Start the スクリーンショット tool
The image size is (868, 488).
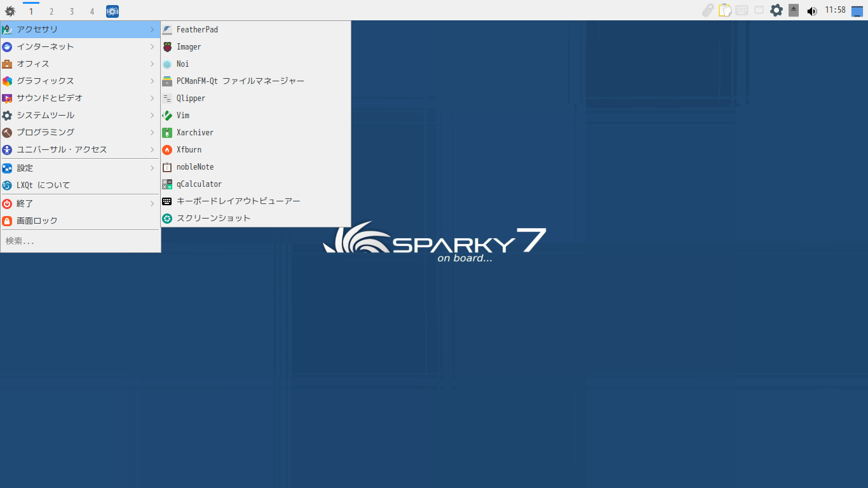[256, 219]
